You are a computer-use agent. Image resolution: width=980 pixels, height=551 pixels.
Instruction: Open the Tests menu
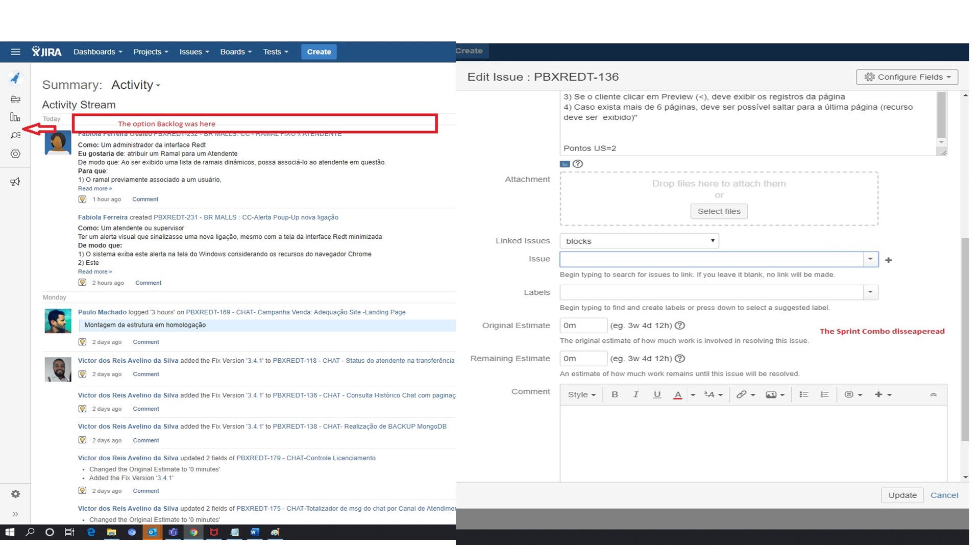point(276,52)
